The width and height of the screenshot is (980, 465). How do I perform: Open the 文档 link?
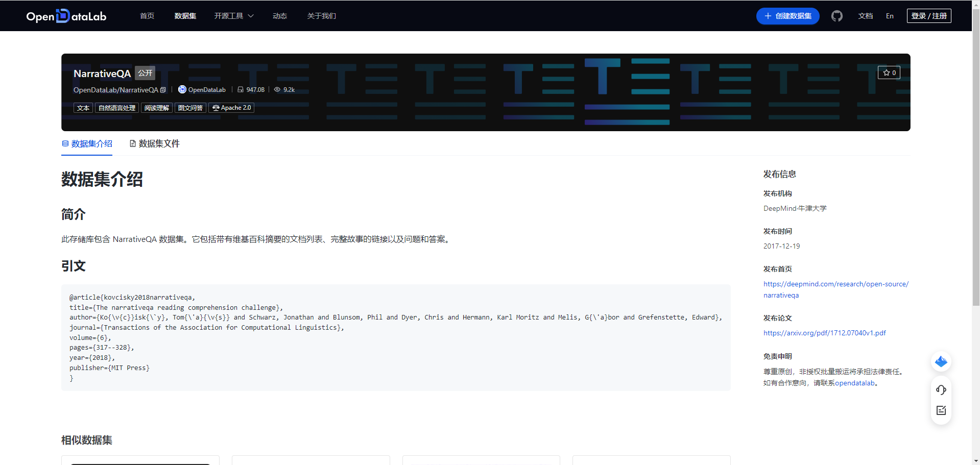[x=865, y=16]
